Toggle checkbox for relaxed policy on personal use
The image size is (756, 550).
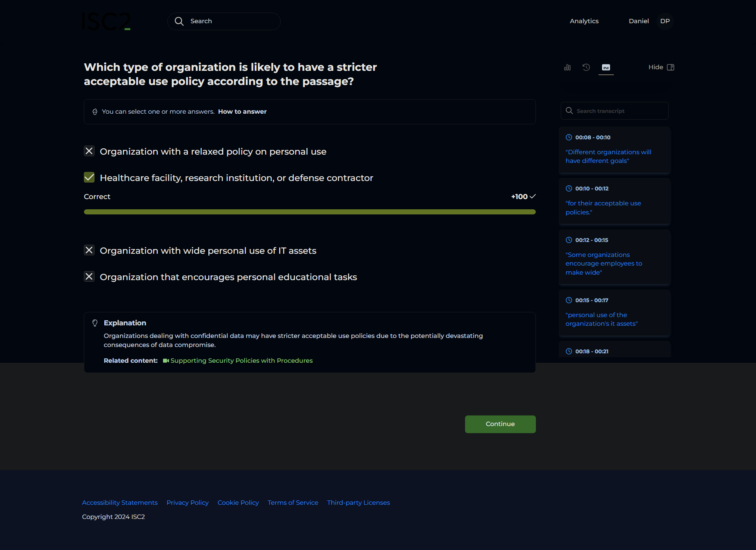coord(89,151)
